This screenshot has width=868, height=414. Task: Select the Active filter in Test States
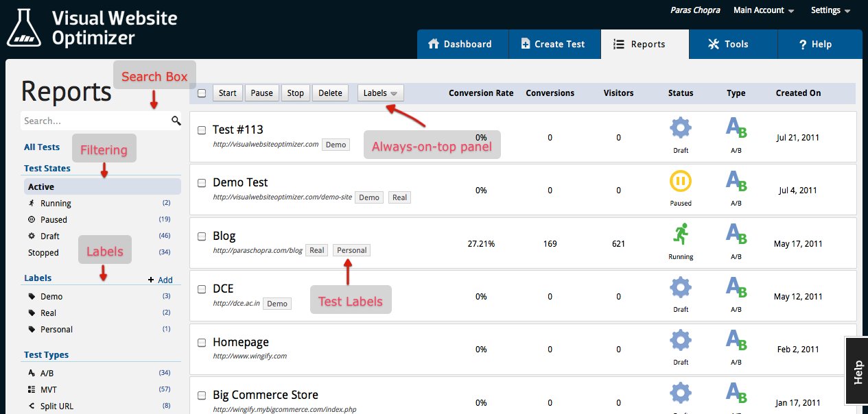102,186
